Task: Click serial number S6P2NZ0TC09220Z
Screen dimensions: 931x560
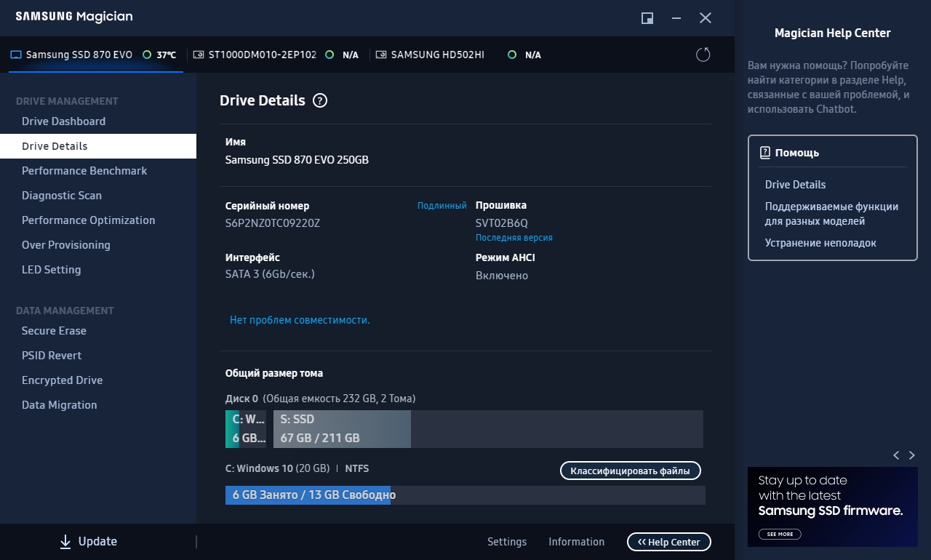Action: [x=273, y=223]
